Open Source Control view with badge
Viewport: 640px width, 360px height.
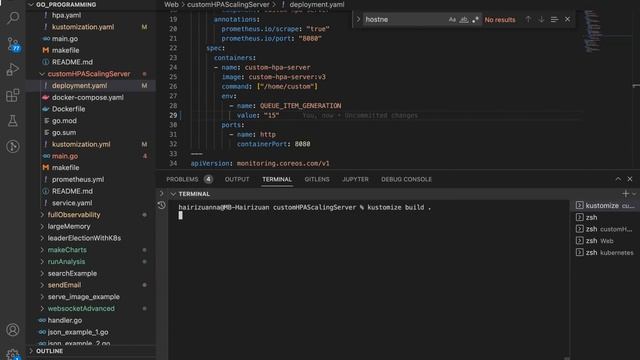13,44
